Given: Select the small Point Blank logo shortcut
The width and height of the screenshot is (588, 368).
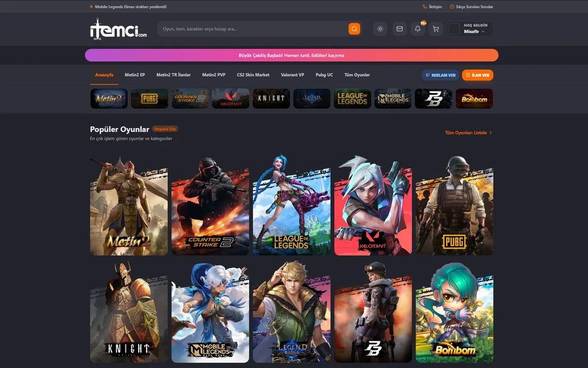Looking at the screenshot, I should pyautogui.click(x=434, y=98).
